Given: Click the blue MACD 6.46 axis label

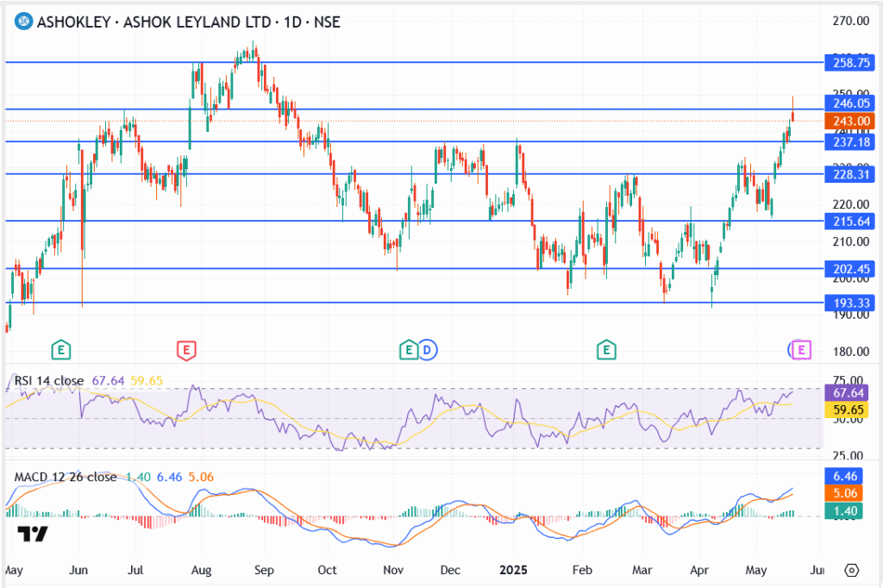Looking at the screenshot, I should [846, 475].
